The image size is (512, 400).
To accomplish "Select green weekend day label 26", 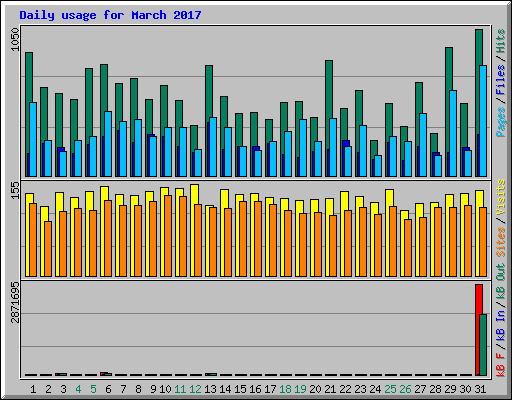I will pos(405,389).
